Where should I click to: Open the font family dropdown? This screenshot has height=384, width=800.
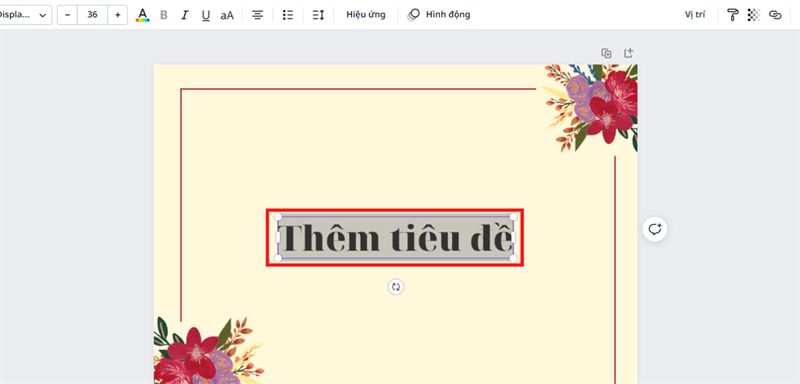coord(25,15)
